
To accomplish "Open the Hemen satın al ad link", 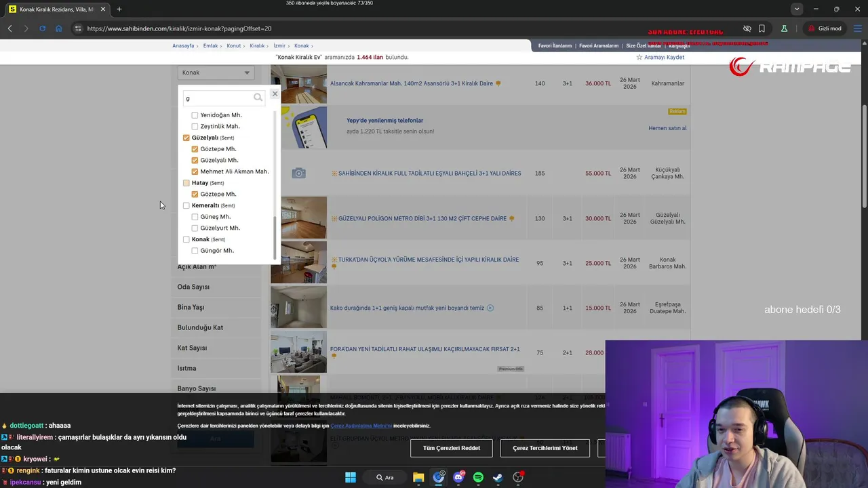I will (667, 128).
